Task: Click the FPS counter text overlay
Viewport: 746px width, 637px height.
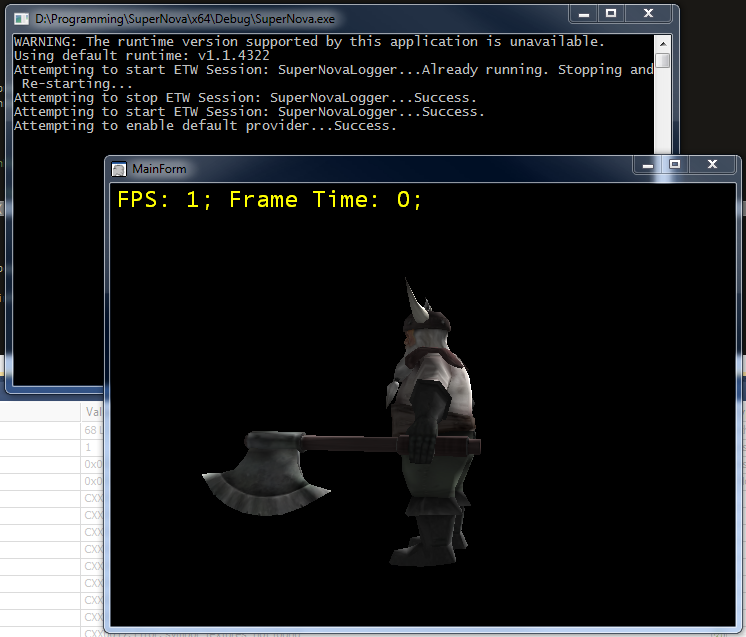Action: [270, 200]
